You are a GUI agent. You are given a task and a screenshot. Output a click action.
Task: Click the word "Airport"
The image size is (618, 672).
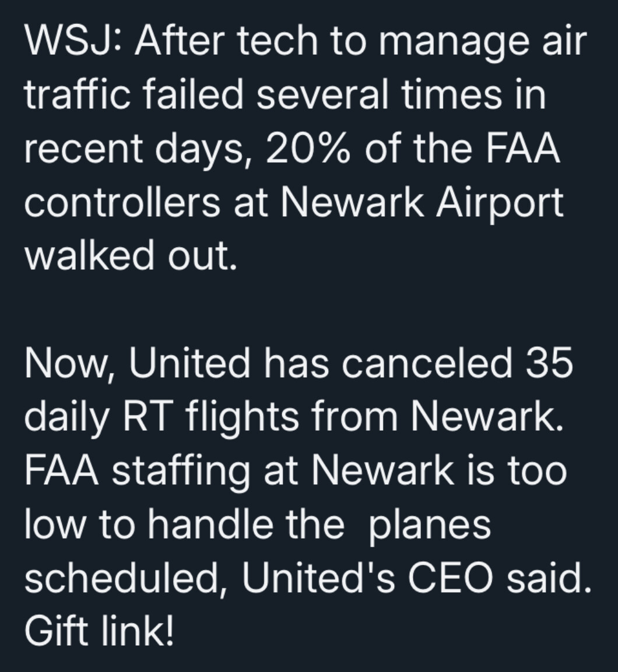click(x=499, y=203)
